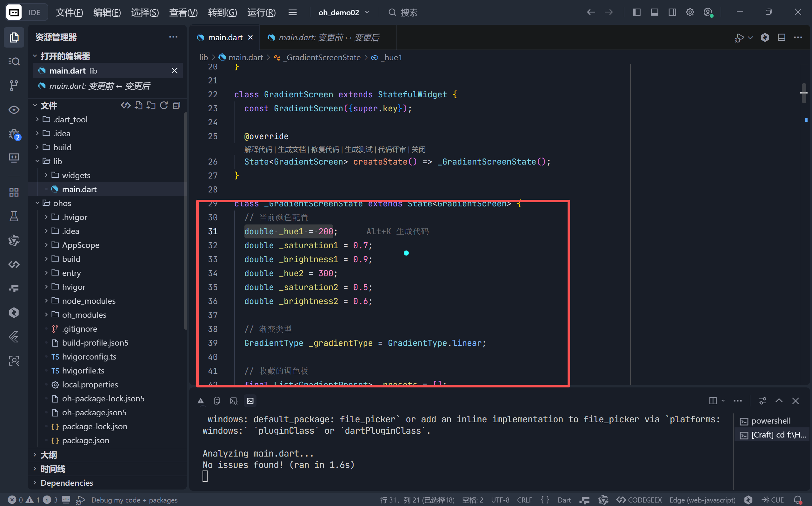Screen dimensions: 812x506
Task: Click the editor vertical scrollbar thumb
Action: click(804, 93)
